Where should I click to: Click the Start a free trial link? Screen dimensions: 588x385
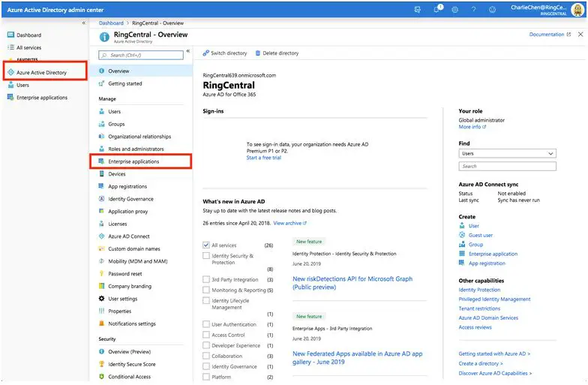tap(264, 158)
